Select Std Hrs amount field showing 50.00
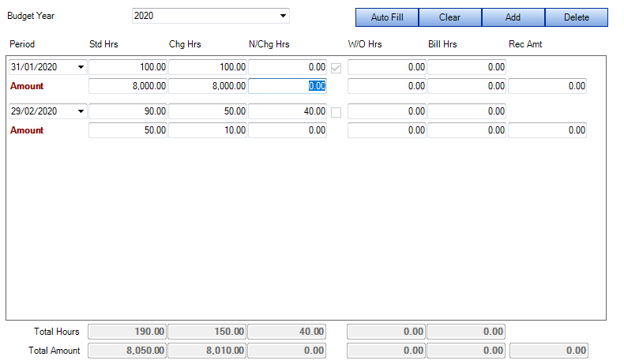Viewport: 624px width, 364px height. click(128, 130)
